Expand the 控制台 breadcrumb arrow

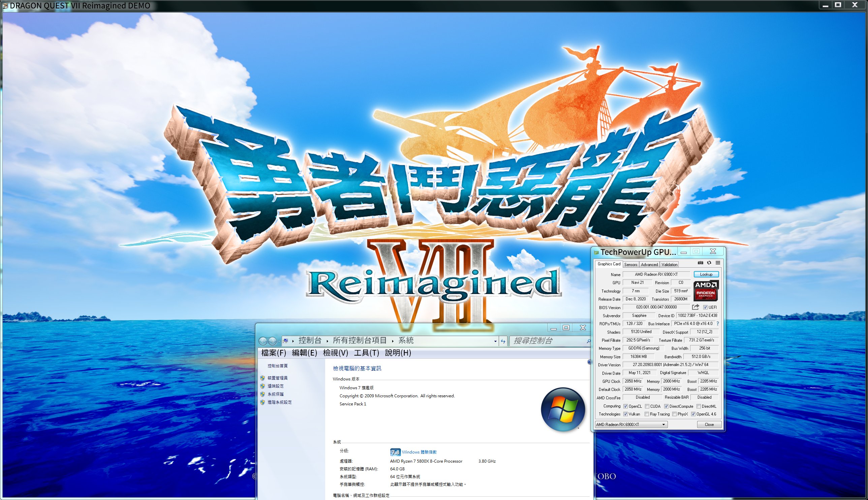click(327, 341)
